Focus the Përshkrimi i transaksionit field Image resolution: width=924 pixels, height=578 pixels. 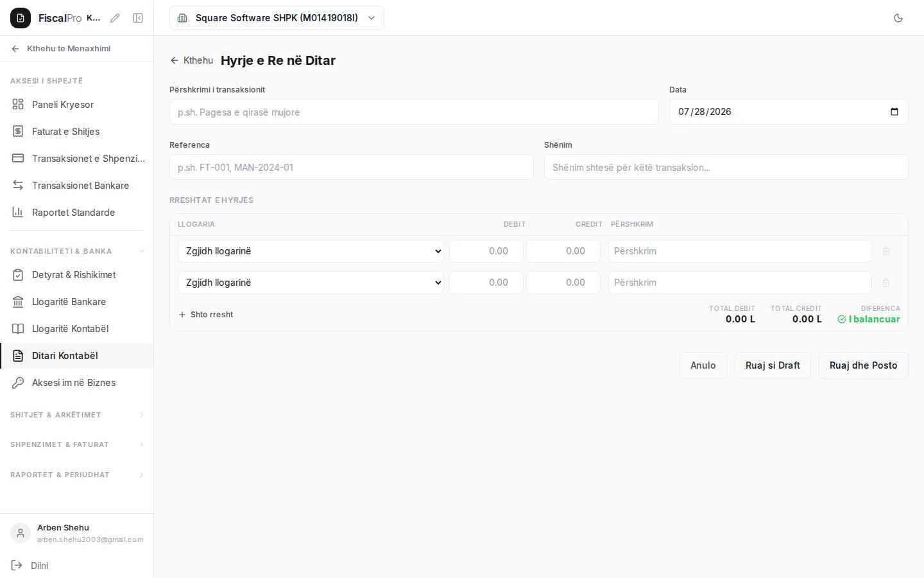[x=414, y=112]
